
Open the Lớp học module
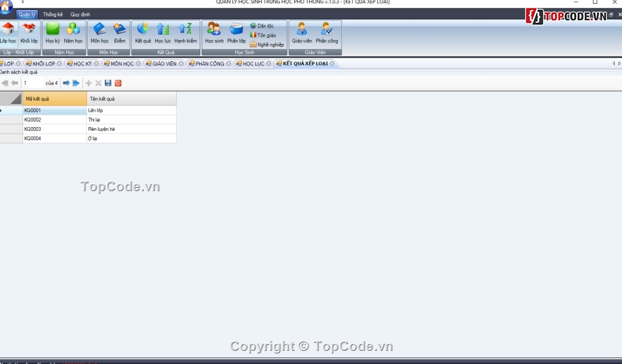(x=9, y=32)
